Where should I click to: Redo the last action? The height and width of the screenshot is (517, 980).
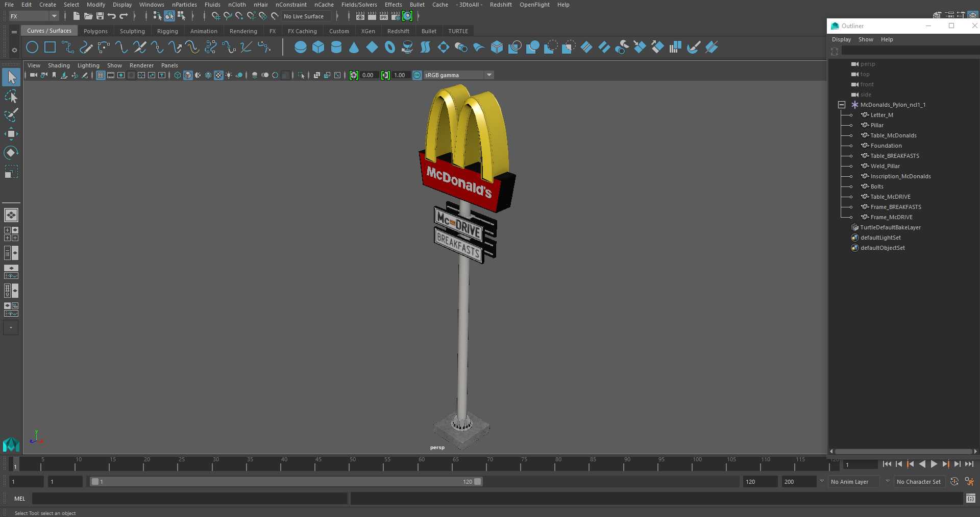tap(124, 16)
